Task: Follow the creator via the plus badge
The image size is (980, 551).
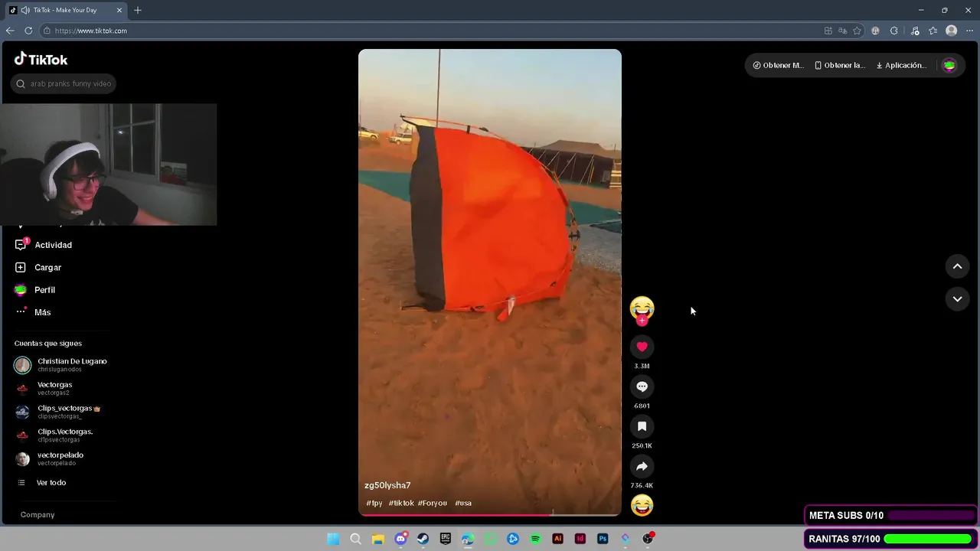Action: [642, 321]
